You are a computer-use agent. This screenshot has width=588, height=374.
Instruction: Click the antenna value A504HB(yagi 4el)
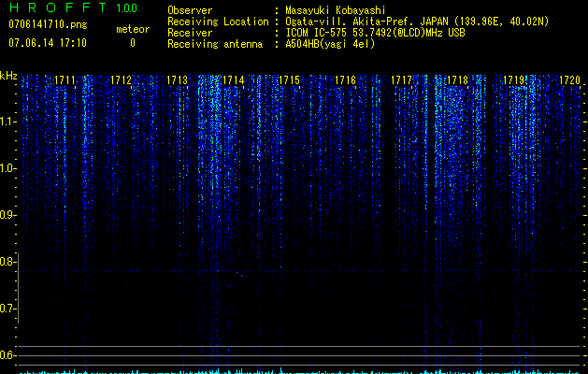(330, 44)
